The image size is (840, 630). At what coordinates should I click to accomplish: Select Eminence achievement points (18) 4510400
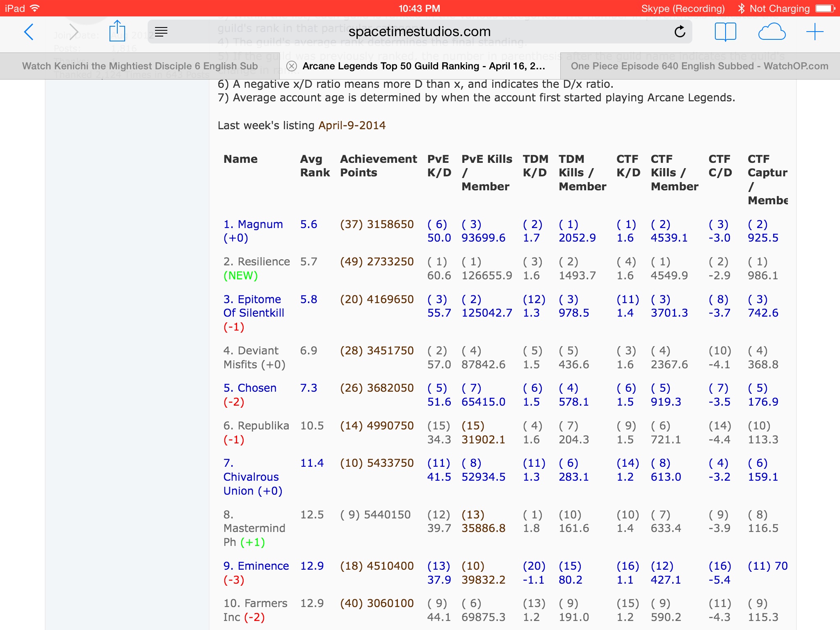(x=377, y=566)
